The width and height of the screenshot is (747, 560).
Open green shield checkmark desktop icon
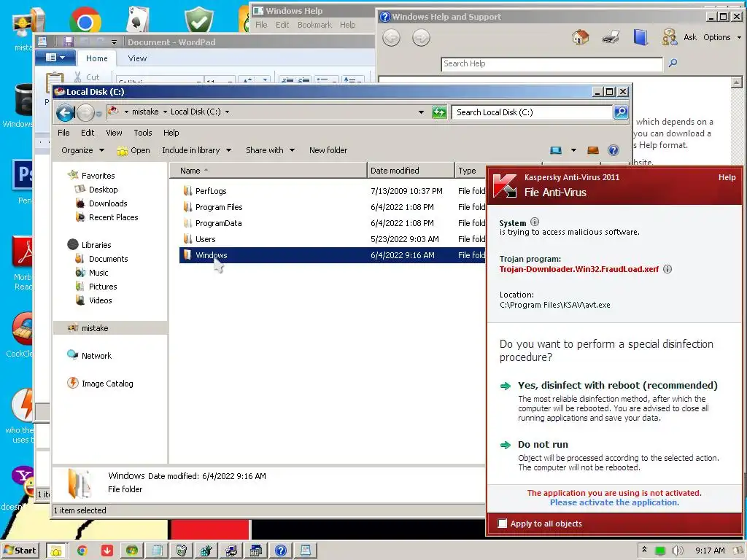[199, 20]
